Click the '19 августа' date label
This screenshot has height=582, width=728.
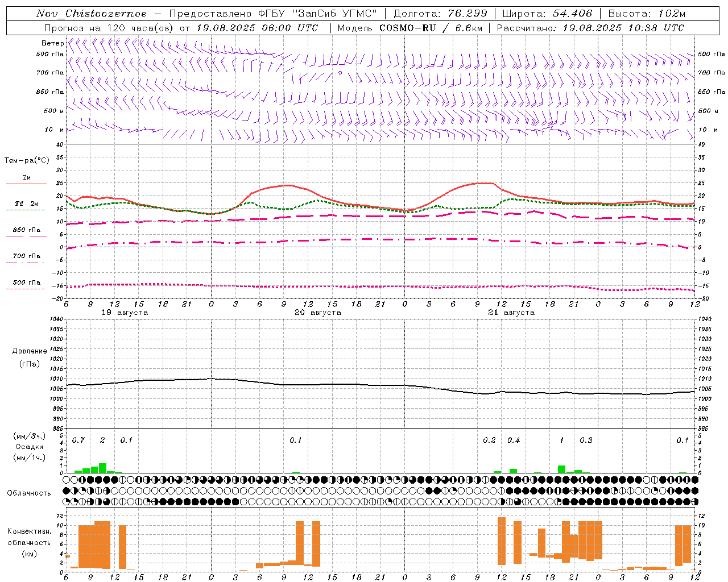[x=125, y=313]
